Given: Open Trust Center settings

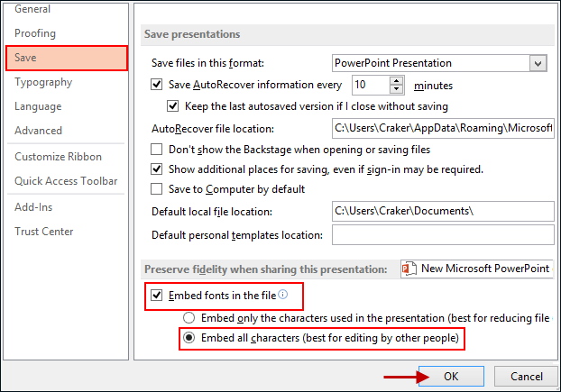Looking at the screenshot, I should click(43, 232).
